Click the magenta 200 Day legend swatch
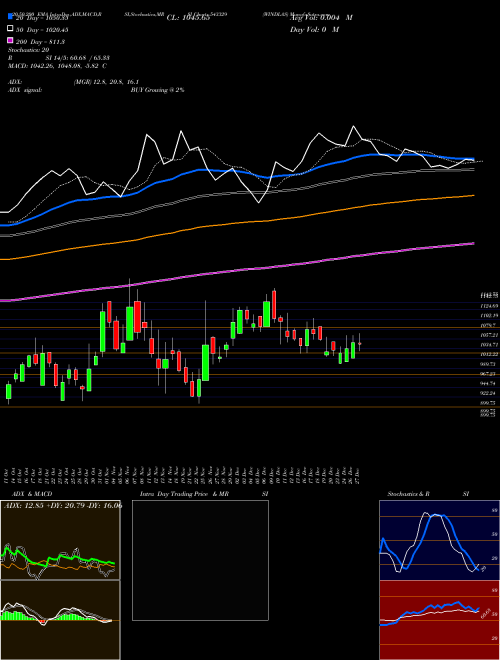Image resolution: width=500 pixels, height=660 pixels. pos(10,41)
